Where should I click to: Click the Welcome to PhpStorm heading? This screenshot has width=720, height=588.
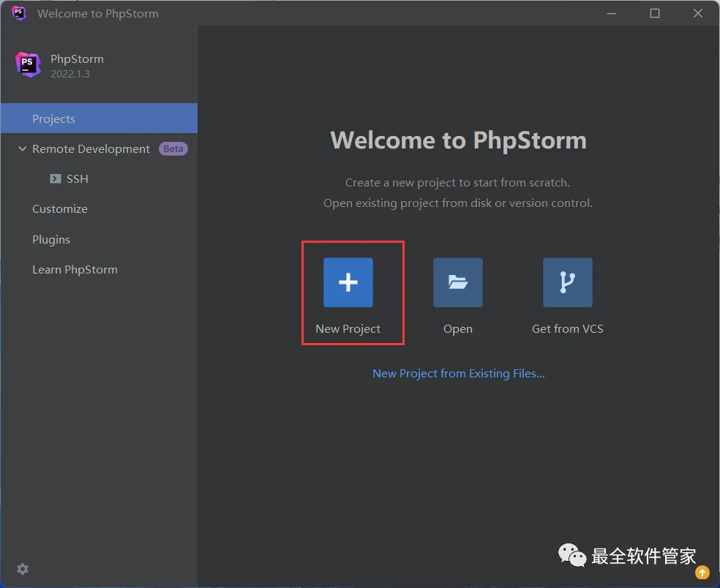[x=458, y=140]
